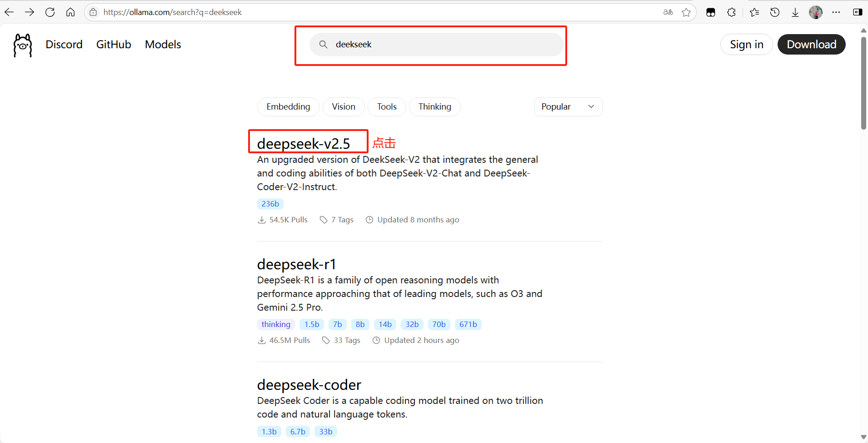Click the 671b size tag
Screen dimensions: 868x443
point(468,324)
